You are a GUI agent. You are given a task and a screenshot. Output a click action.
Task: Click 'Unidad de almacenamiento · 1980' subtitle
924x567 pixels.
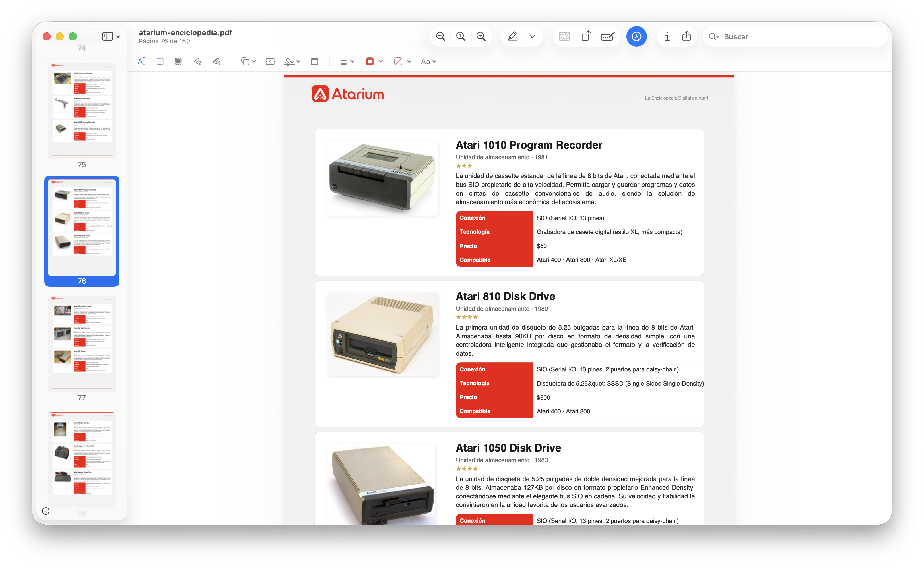pos(501,309)
